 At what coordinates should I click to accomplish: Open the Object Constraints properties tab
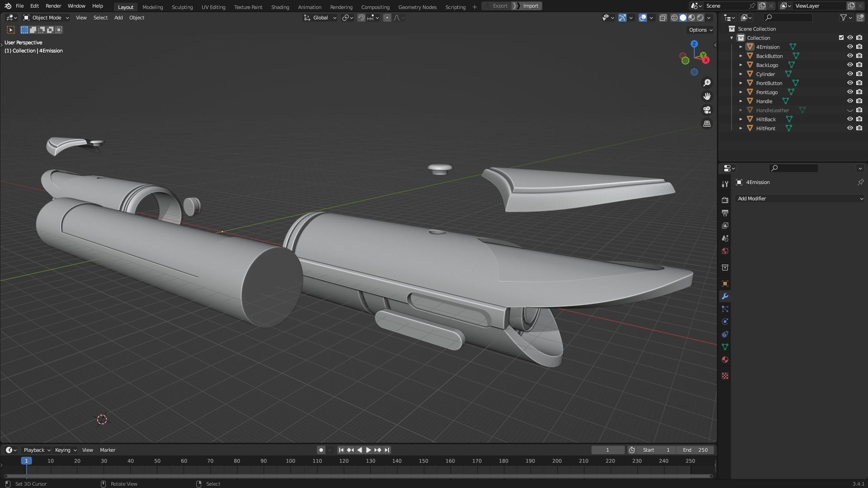(725, 334)
